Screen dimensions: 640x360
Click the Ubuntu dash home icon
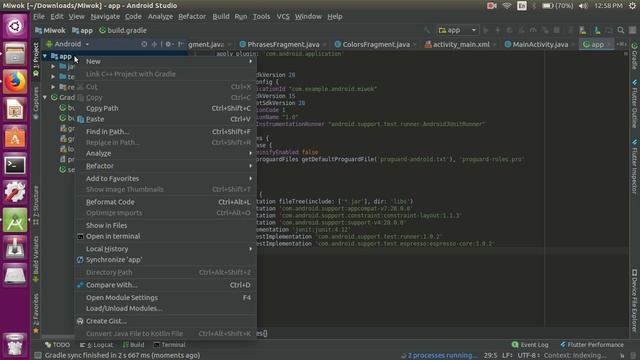[15, 26]
